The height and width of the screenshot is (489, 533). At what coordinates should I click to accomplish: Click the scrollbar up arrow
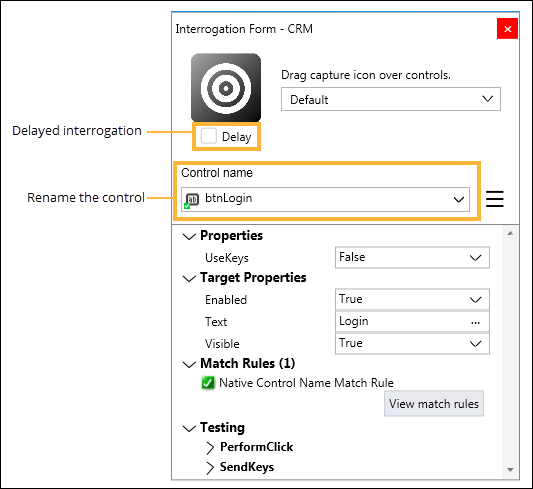[x=510, y=233]
